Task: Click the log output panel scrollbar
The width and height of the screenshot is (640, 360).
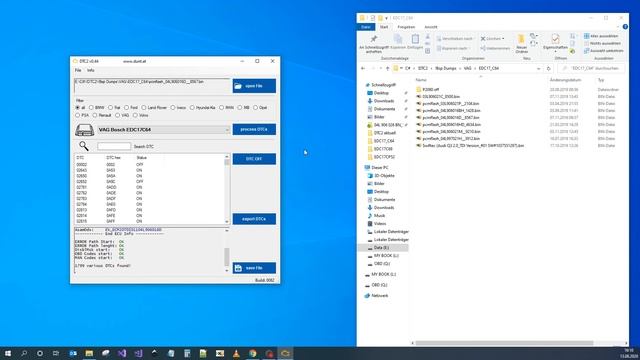Action: (227, 251)
